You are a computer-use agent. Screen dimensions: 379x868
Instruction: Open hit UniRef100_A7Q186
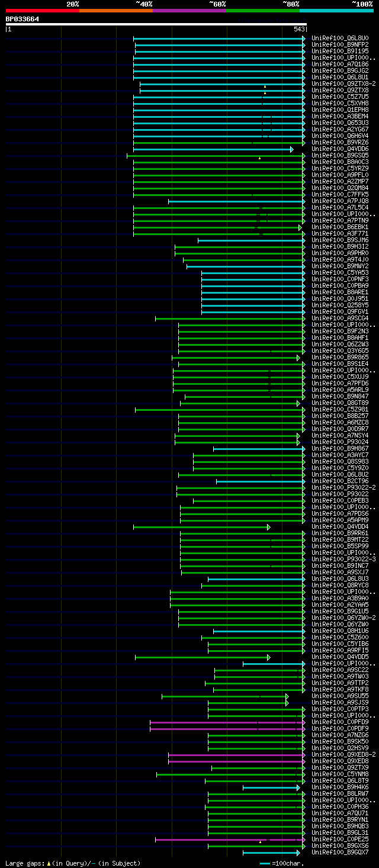click(x=340, y=65)
